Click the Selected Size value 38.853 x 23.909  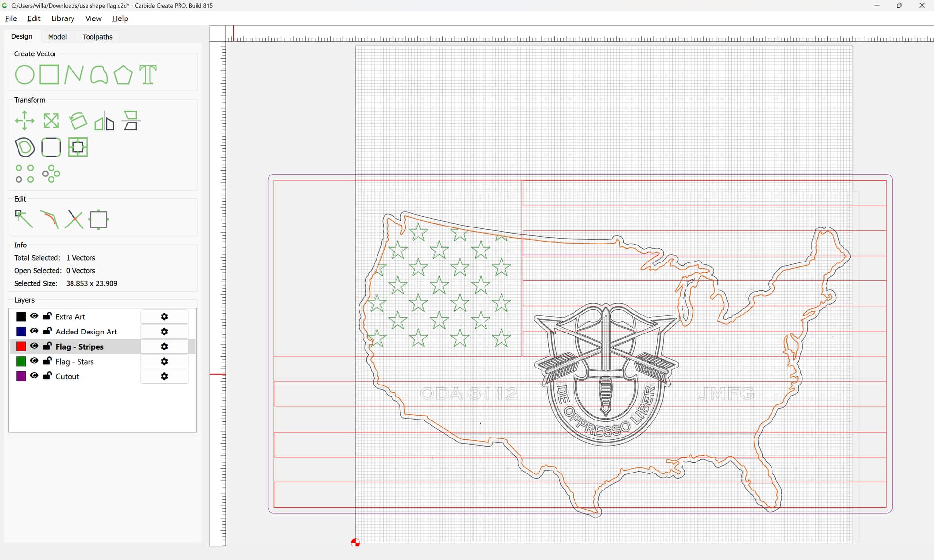(91, 284)
